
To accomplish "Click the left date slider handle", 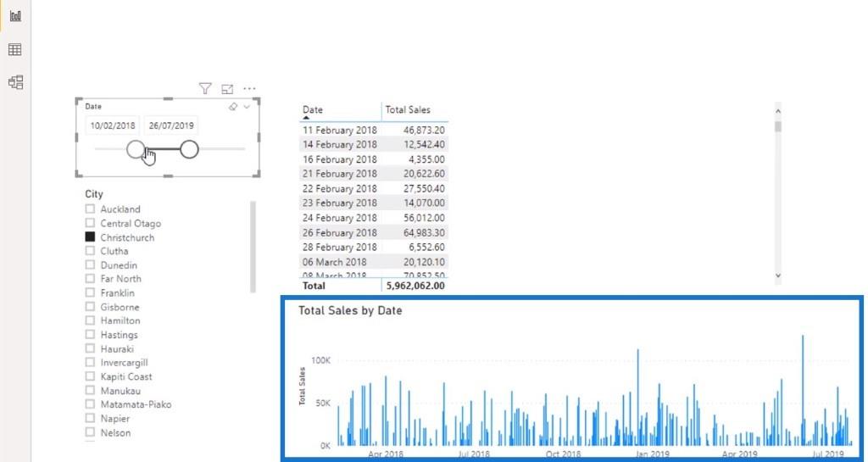I will 136,149.
